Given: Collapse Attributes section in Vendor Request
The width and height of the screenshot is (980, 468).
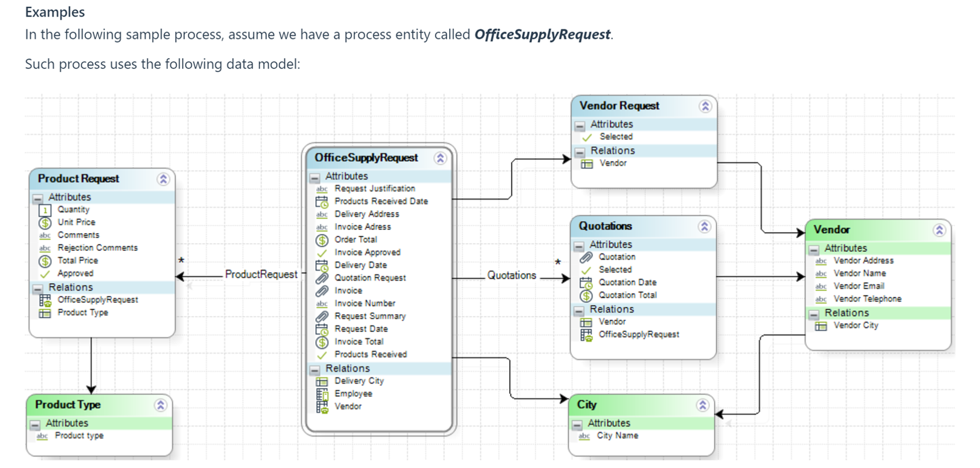Looking at the screenshot, I should tap(580, 125).
